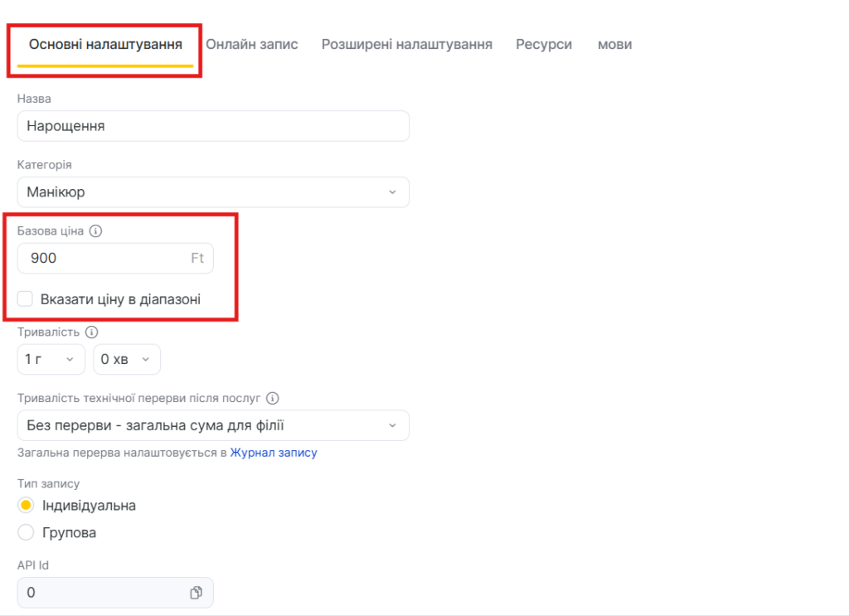Open the Категорія dropdown showing Манікюр
The image size is (849, 616).
(x=213, y=192)
